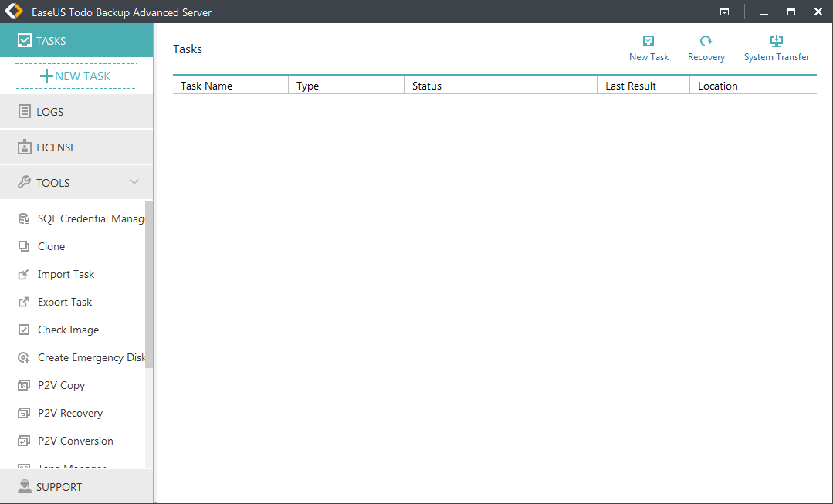833x504 pixels.
Task: Open the LOGS section
Action: pyautogui.click(x=76, y=111)
